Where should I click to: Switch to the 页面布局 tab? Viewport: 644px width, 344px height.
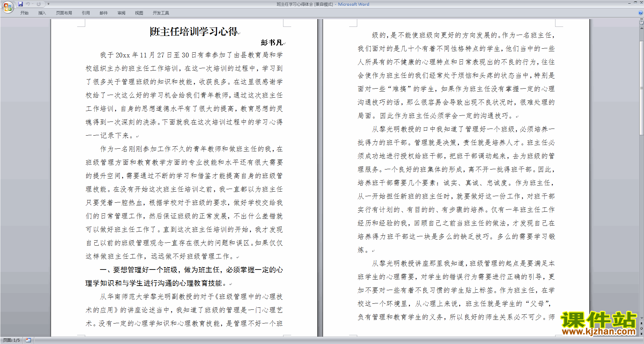[64, 13]
